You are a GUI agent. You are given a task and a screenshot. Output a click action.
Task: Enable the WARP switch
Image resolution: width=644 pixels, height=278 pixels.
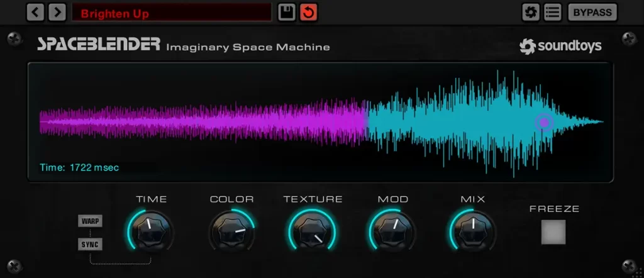pyautogui.click(x=90, y=221)
